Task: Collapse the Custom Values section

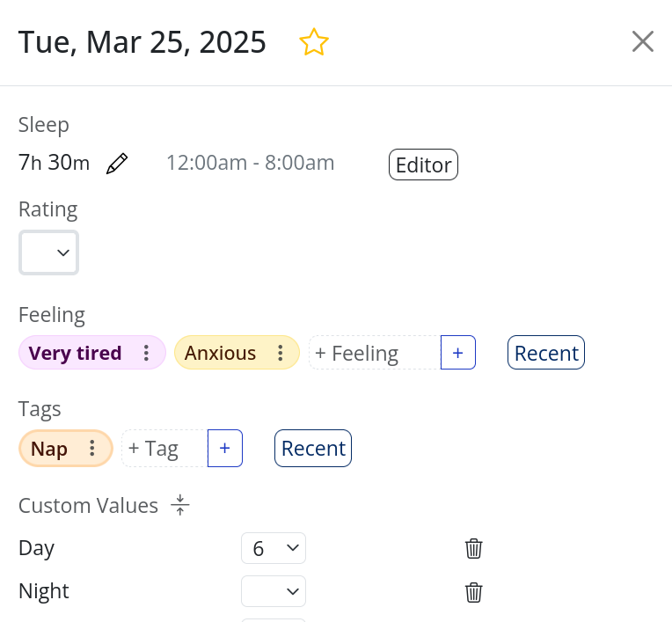Action: [180, 505]
